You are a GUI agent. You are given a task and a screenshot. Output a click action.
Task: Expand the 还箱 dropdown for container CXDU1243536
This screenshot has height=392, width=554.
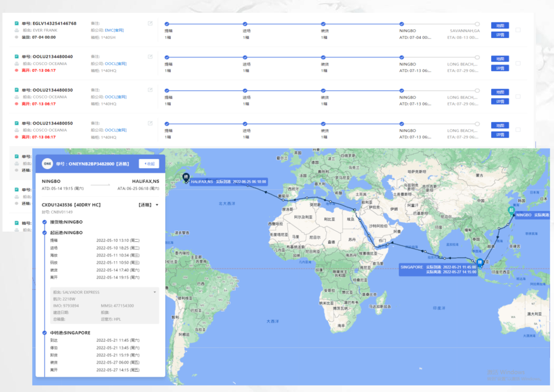157,205
